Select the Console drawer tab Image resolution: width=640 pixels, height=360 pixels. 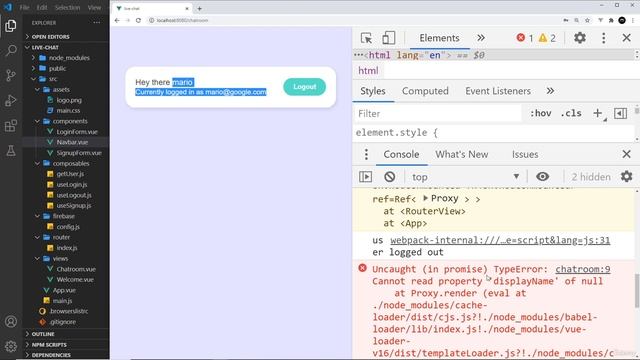[401, 154]
